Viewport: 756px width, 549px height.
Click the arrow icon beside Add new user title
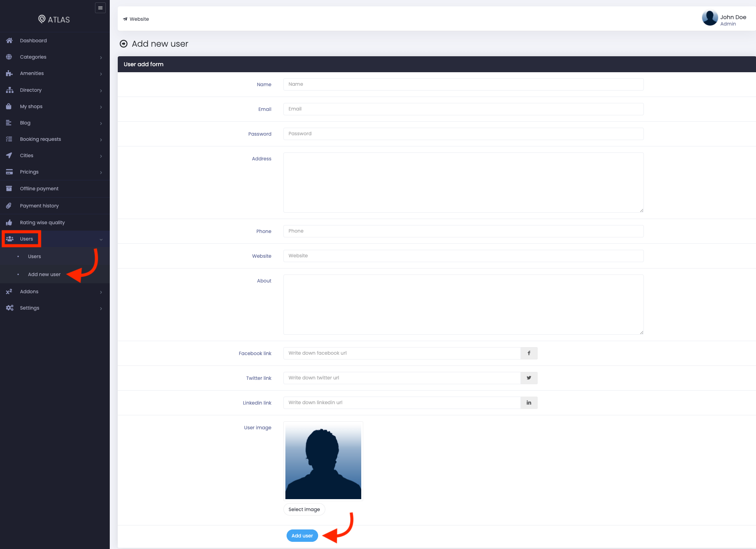click(x=124, y=44)
